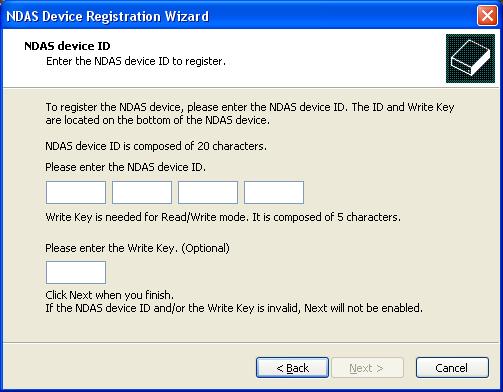Viewport: 503px width, 392px height.
Task: Click the 'Please enter the NDAS device ID' label
Action: [126, 167]
